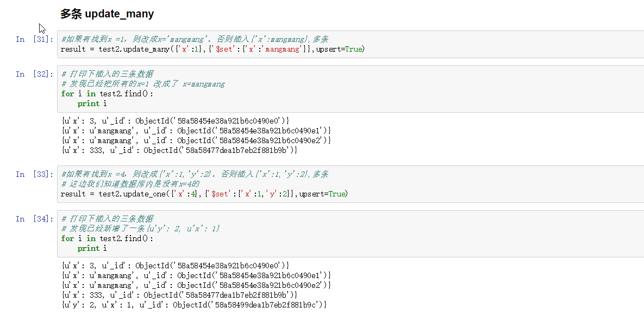This screenshot has width=644, height=326.
Task: Place cursor on 'for i in test2.find()' in cell 32
Action: (107, 94)
